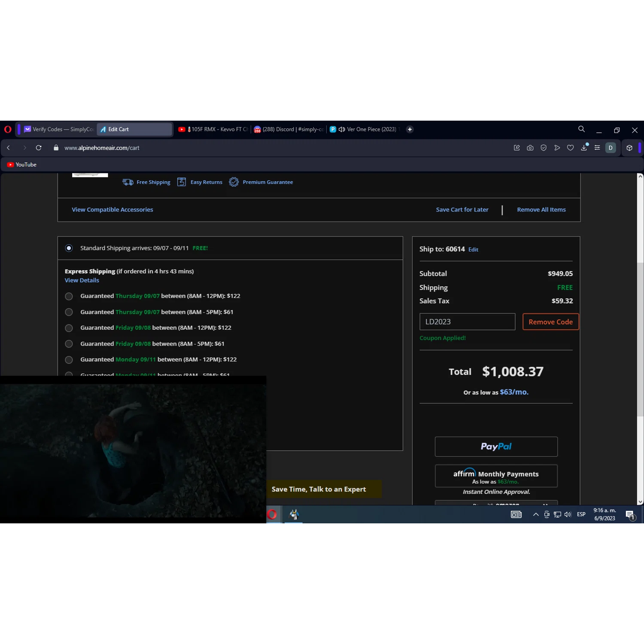Viewport: 644px width, 644px height.
Task: Click the profile avatar D icon
Action: click(611, 148)
